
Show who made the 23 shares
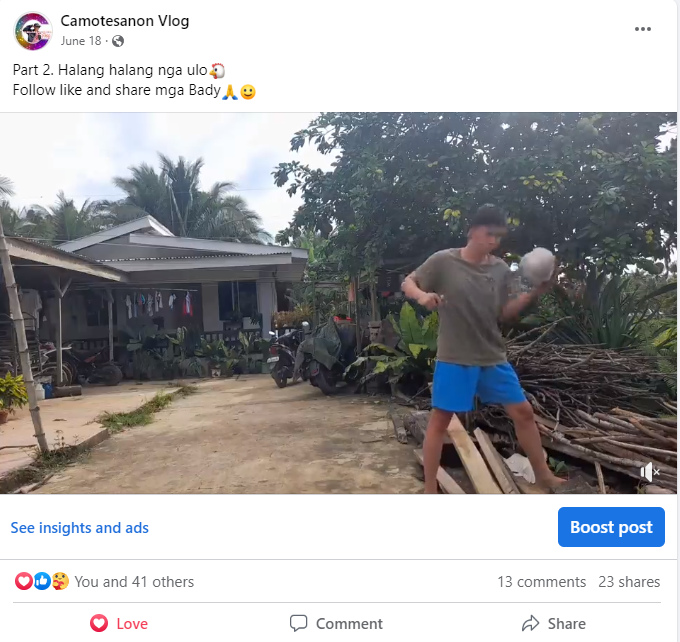tap(629, 582)
